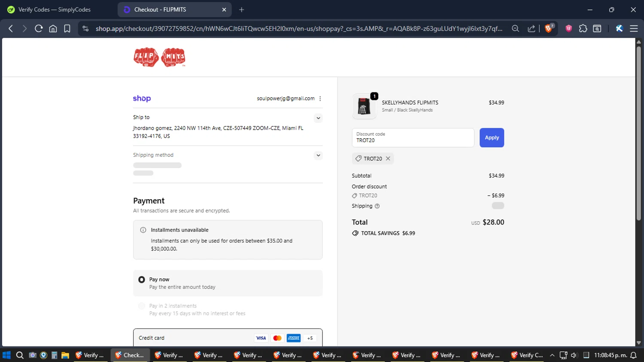Open the browser hamburger menu
Viewport: 644px width, 362px height.
coord(634,28)
